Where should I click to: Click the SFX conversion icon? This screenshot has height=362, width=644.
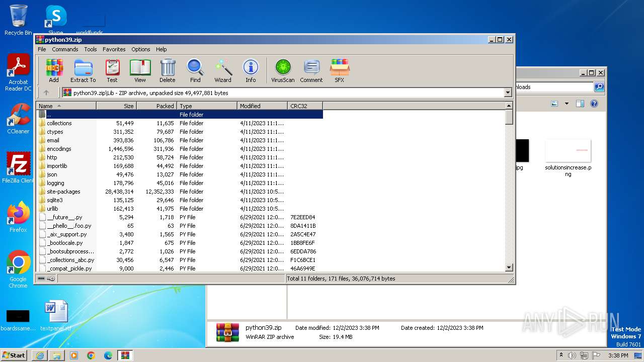click(340, 70)
